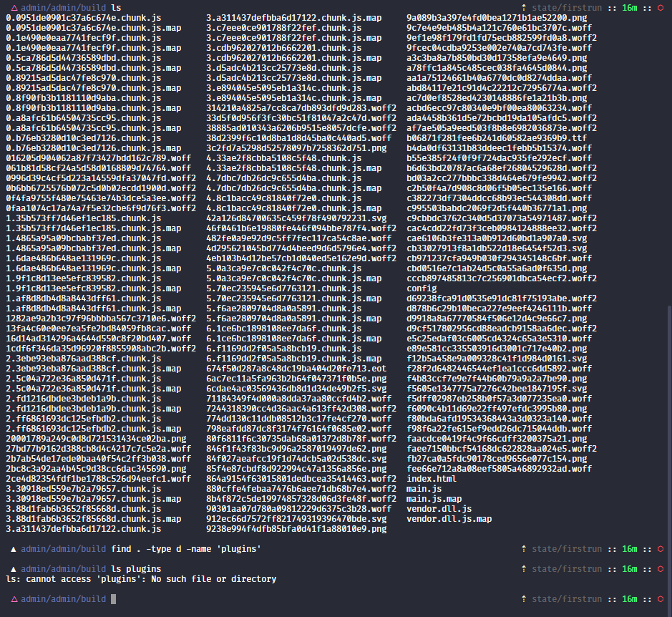Click the 'find . -type d -name 'plugins'' command text

(186, 549)
